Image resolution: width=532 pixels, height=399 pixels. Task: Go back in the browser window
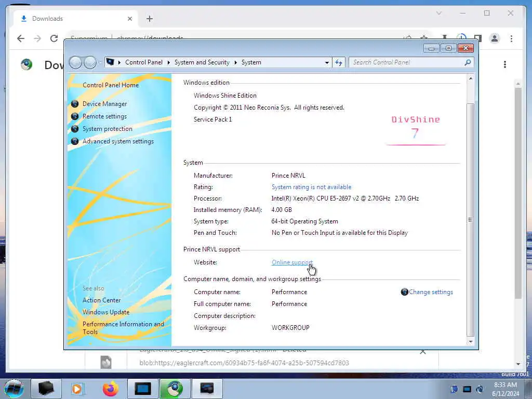[x=21, y=38]
